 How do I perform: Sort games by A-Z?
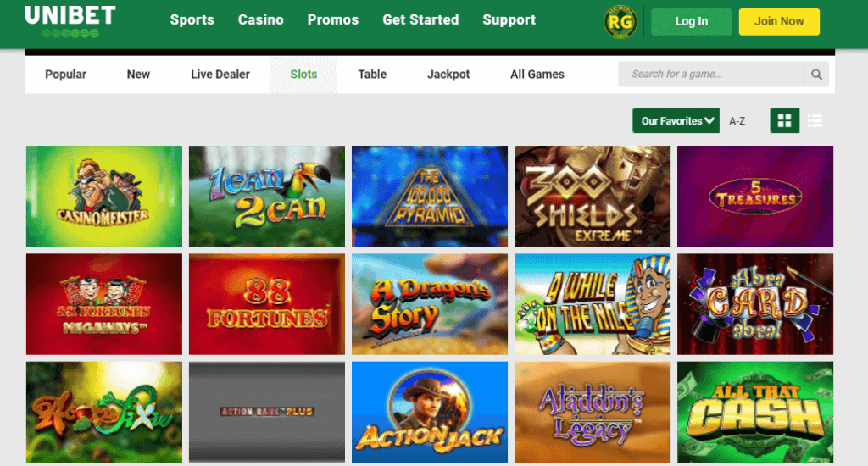tap(737, 121)
